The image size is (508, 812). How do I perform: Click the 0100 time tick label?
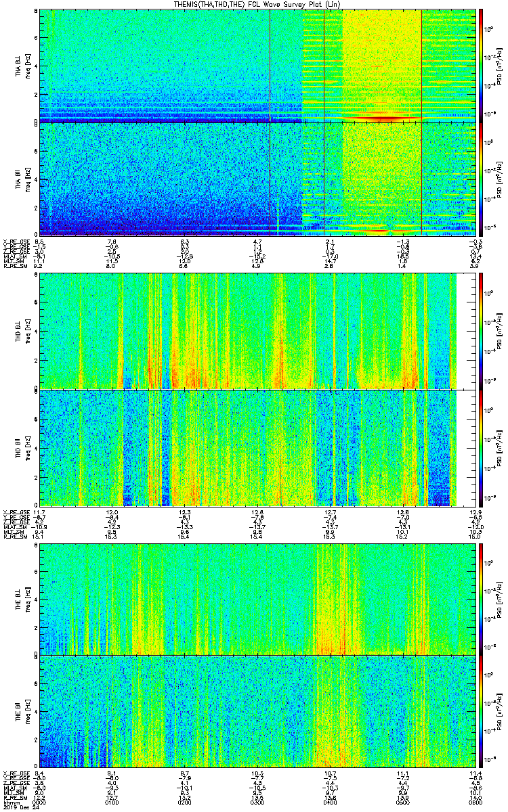(112, 801)
